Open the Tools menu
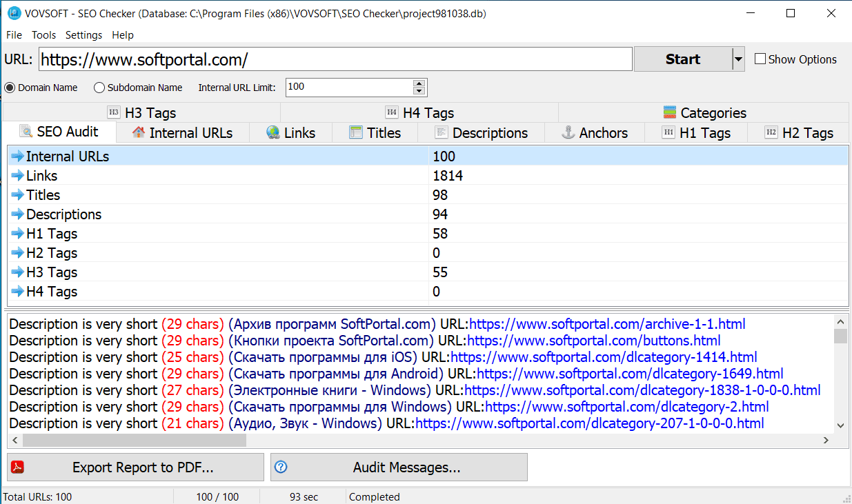This screenshot has height=504, width=852. [x=43, y=35]
